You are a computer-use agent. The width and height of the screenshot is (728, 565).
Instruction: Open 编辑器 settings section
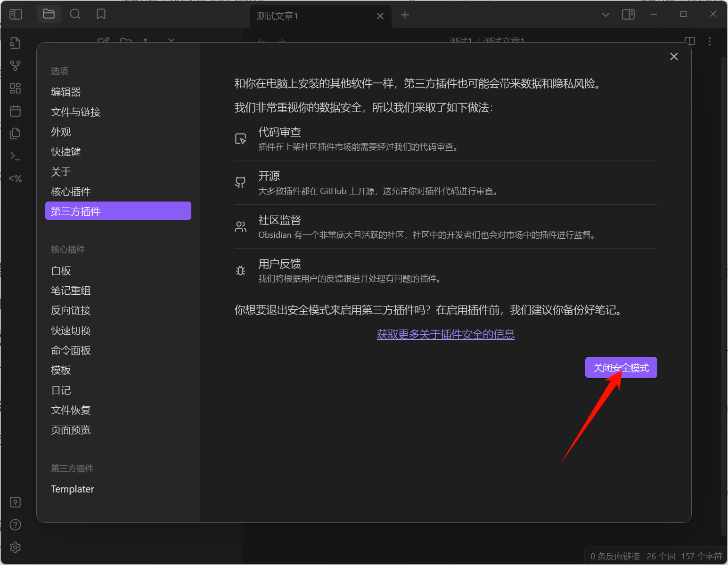118,92
